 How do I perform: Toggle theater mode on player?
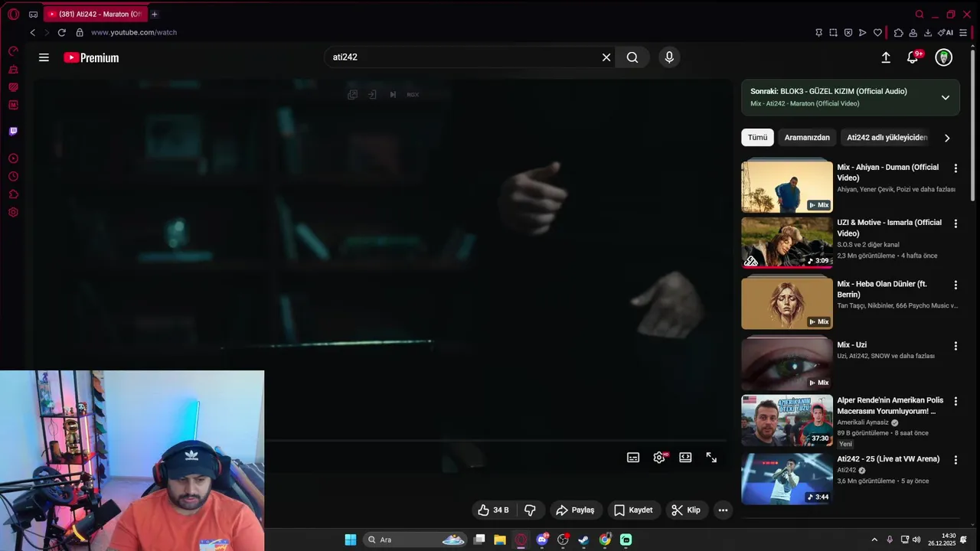[x=685, y=458]
